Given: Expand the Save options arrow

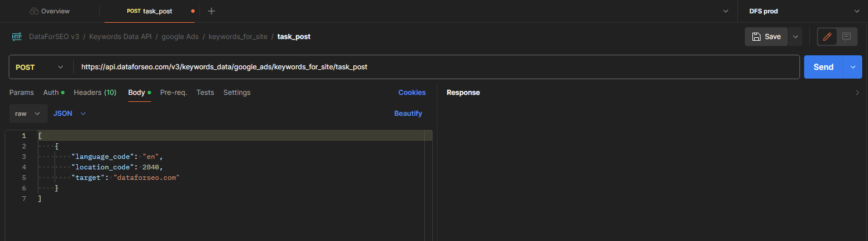Looking at the screenshot, I should coord(795,36).
